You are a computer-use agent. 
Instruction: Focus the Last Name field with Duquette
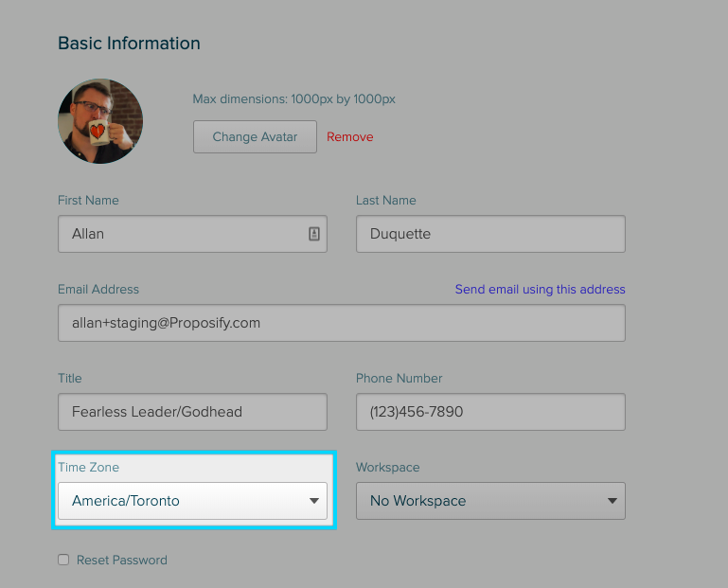pos(490,234)
